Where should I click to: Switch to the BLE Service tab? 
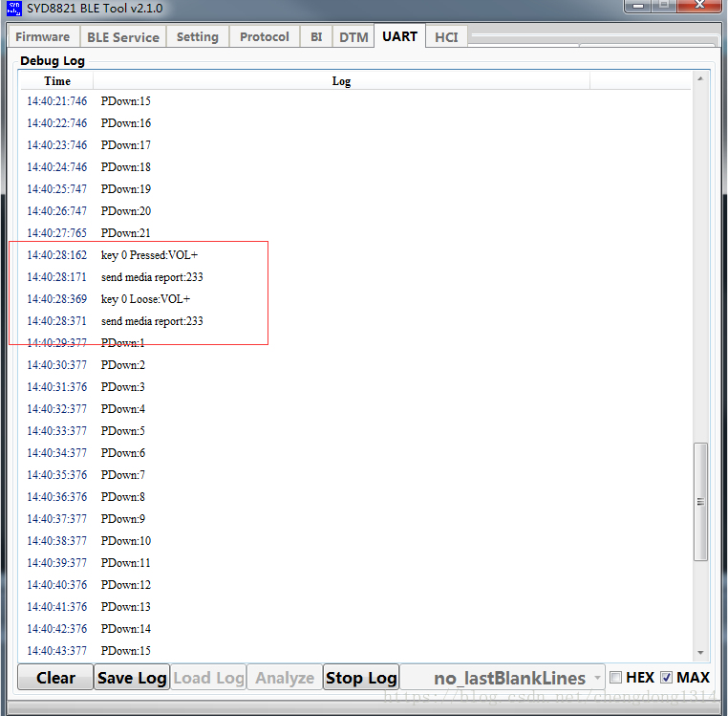tap(123, 37)
